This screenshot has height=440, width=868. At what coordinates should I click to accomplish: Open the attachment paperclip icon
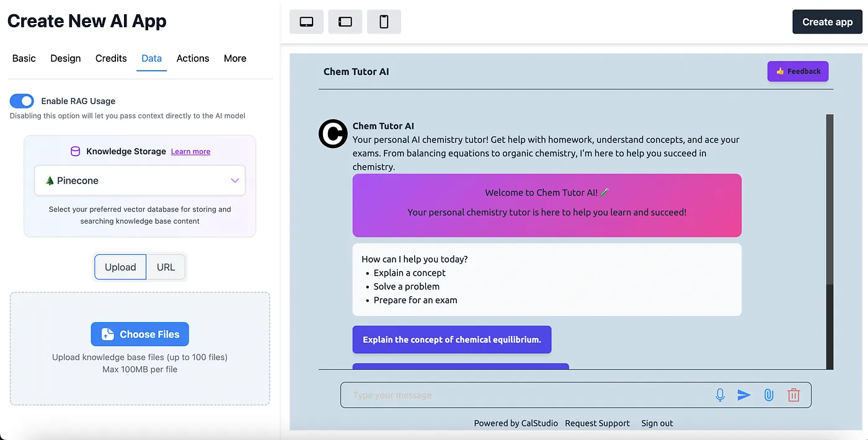pos(769,395)
